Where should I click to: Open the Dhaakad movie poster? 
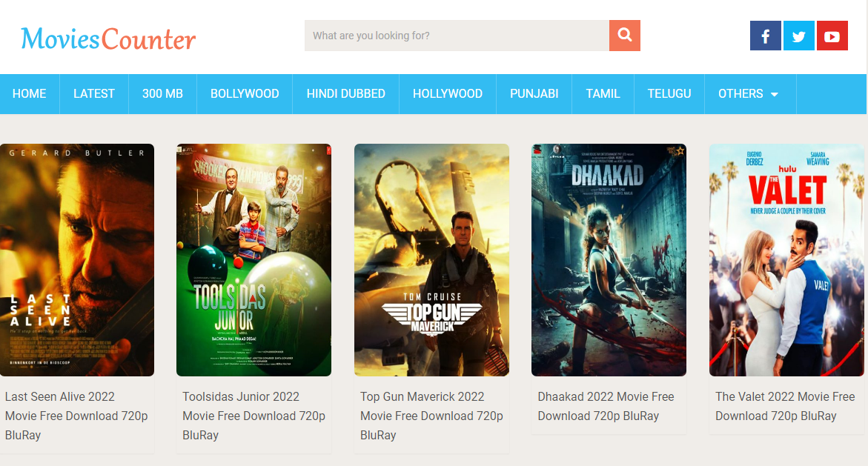[x=609, y=260]
